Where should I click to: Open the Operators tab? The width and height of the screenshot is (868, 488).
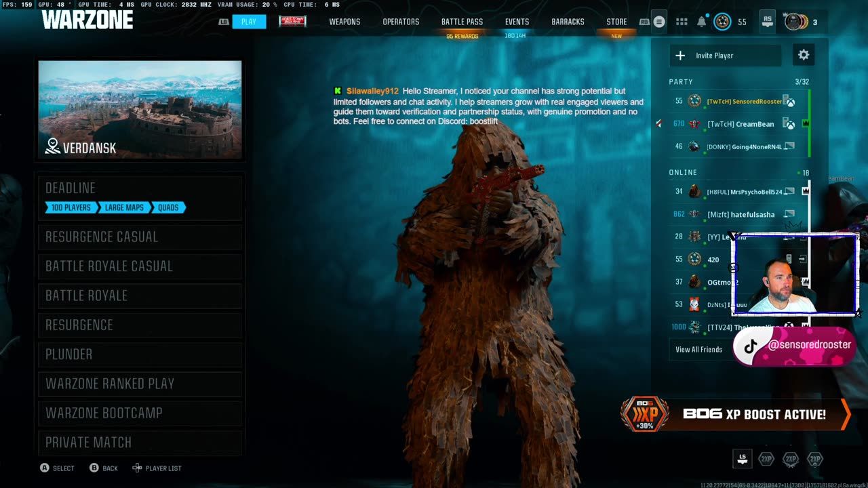[x=401, y=22]
